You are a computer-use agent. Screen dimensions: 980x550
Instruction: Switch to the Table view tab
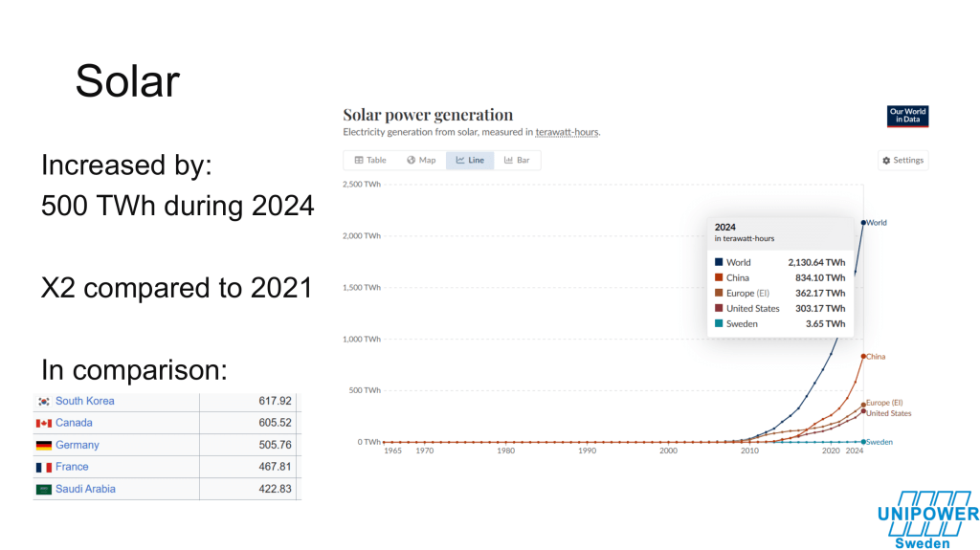[x=370, y=161]
